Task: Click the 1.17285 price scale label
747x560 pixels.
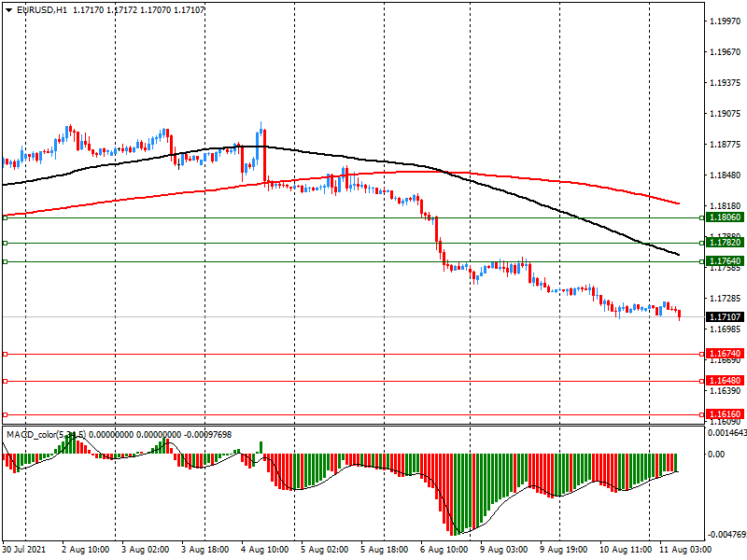Action: click(726, 299)
